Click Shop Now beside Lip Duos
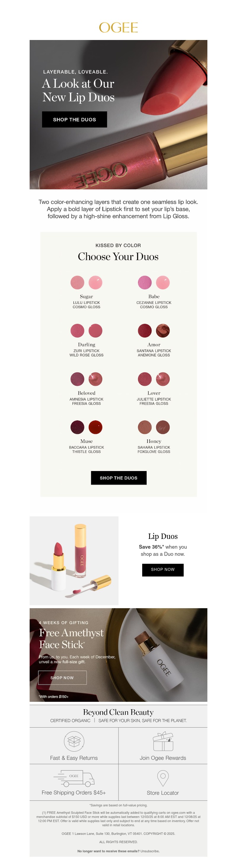237x868 pixels. click(163, 569)
